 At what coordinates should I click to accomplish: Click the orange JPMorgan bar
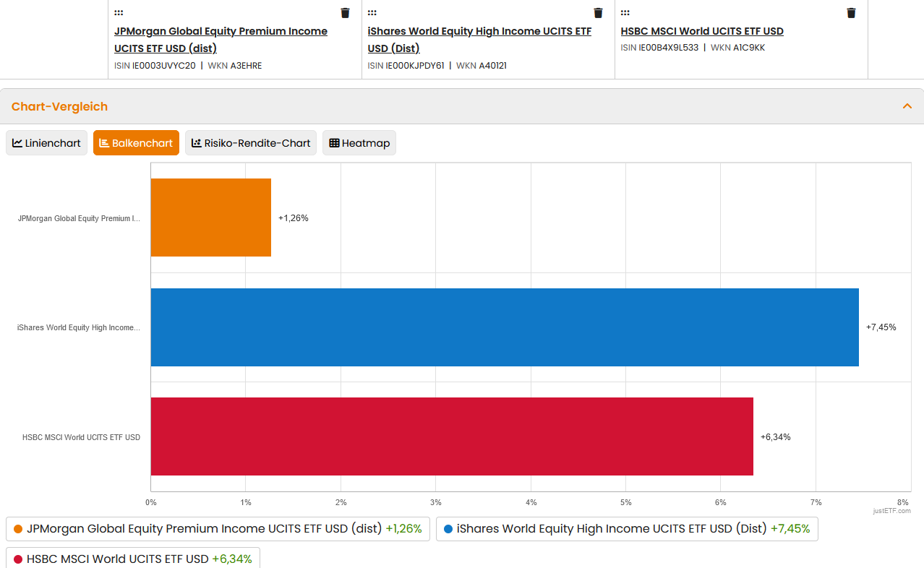[x=210, y=218]
